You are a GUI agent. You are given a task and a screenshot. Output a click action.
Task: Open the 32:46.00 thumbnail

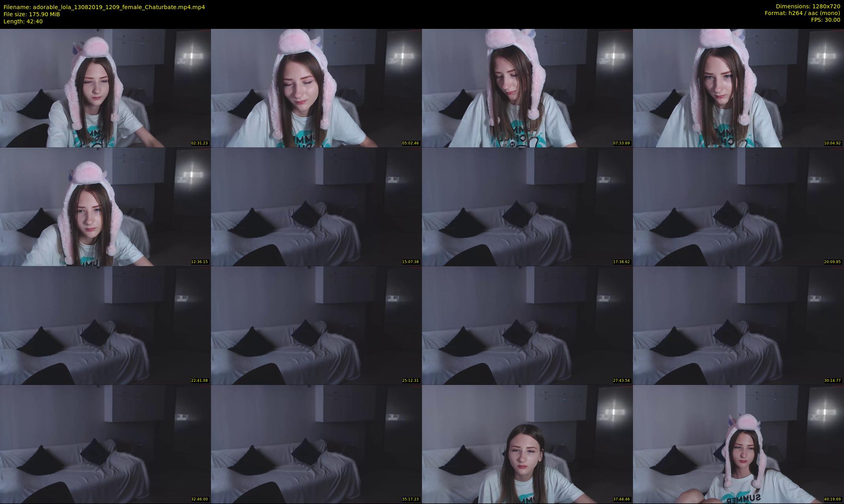point(105,444)
